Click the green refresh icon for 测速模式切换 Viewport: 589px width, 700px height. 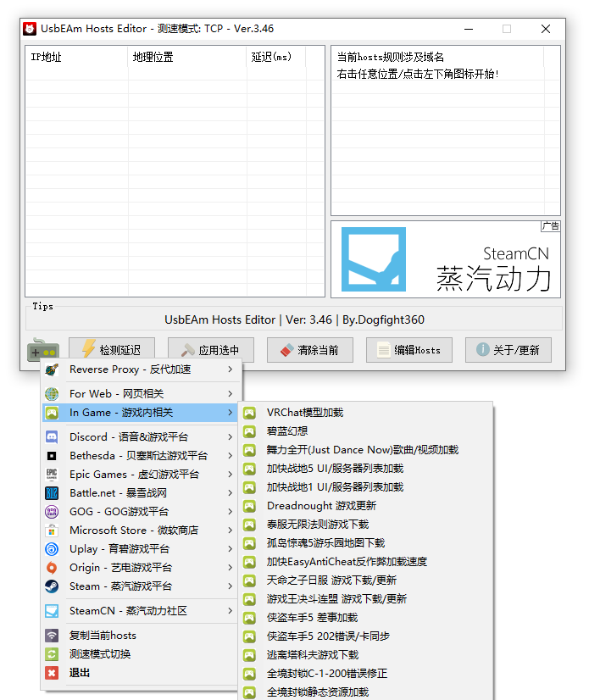pos(52,654)
